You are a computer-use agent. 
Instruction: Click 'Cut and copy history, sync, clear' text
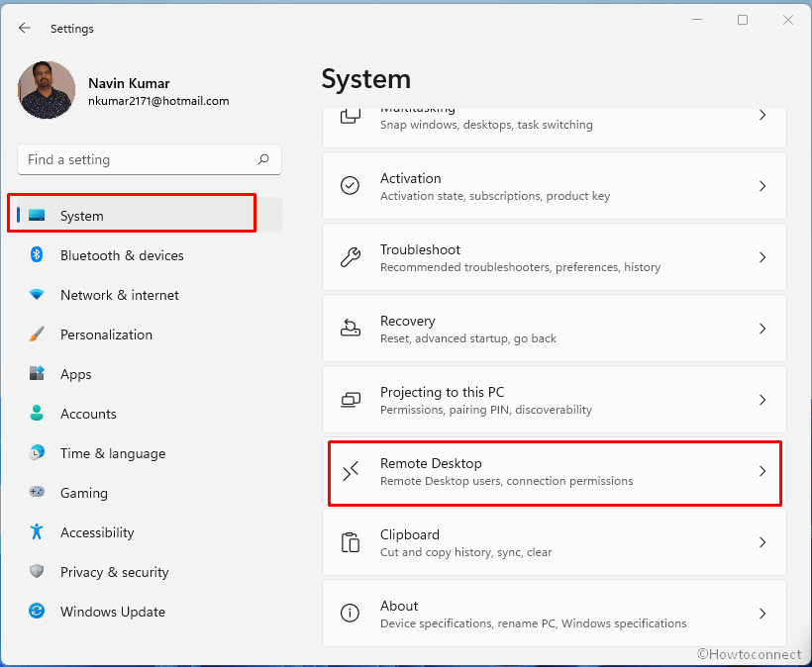(466, 552)
